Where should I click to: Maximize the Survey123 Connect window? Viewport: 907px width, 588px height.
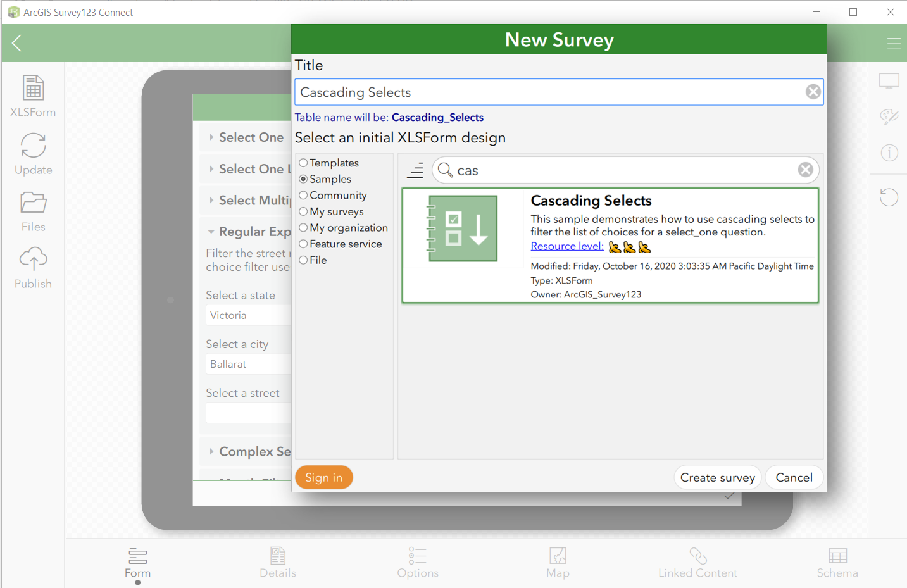pos(853,12)
